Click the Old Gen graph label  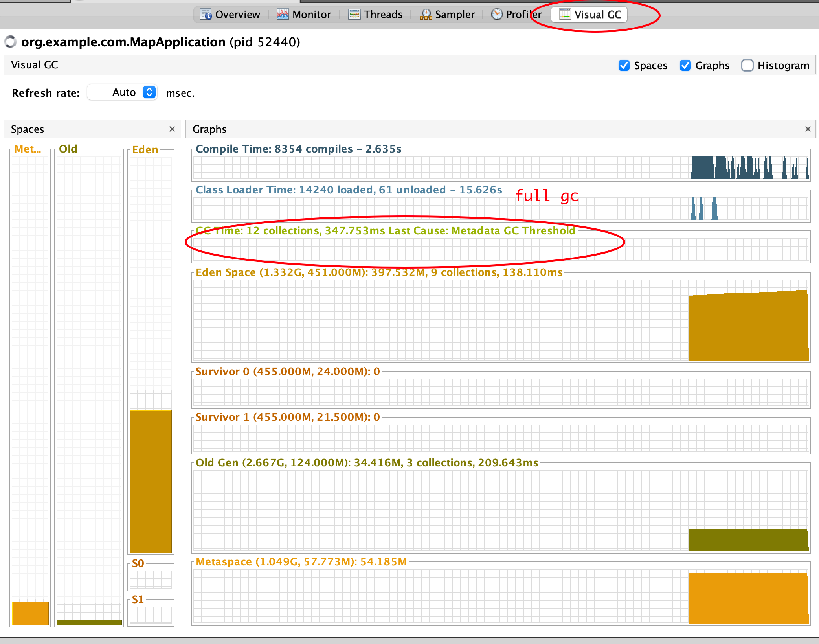click(x=367, y=463)
